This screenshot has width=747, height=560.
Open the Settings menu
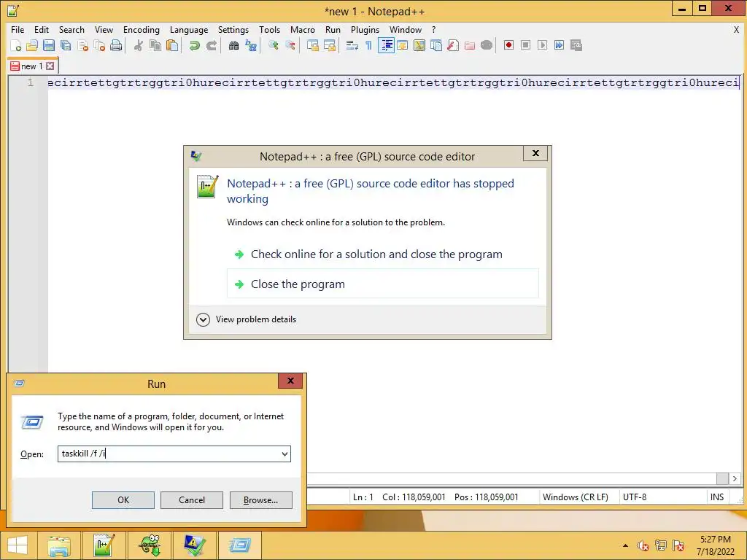click(x=233, y=29)
